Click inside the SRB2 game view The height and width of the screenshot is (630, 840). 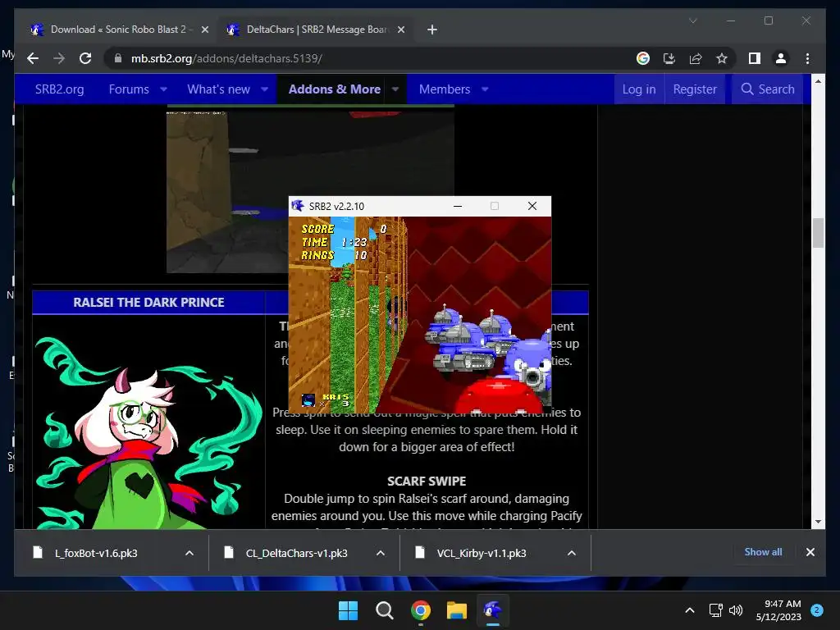(419, 314)
